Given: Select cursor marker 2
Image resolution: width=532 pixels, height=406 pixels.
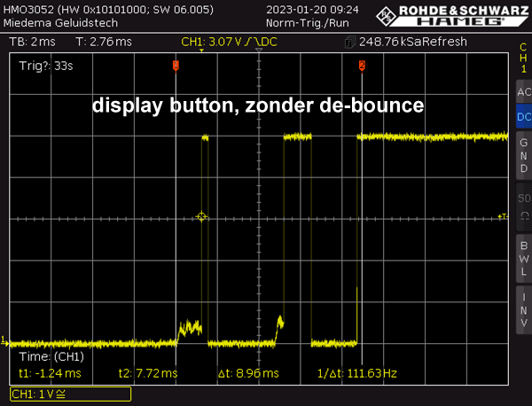Looking at the screenshot, I should 362,65.
